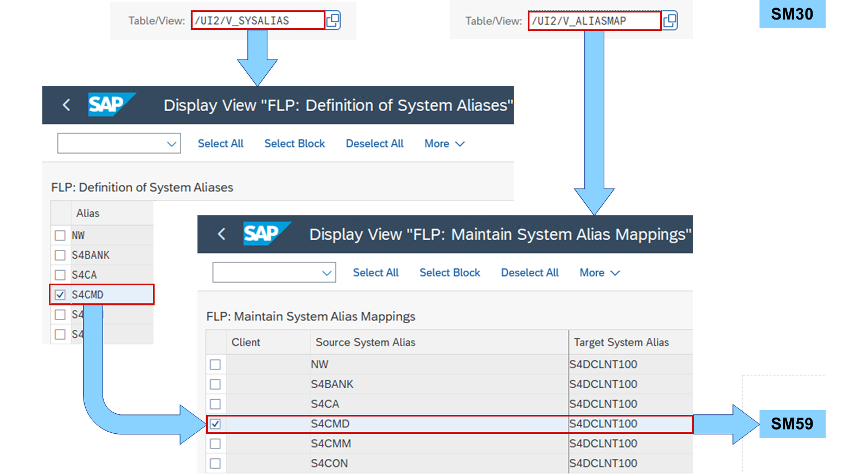Click section title "FLP: Definition of System Aliases"
Screen dimensions: 868x474
coord(142,187)
